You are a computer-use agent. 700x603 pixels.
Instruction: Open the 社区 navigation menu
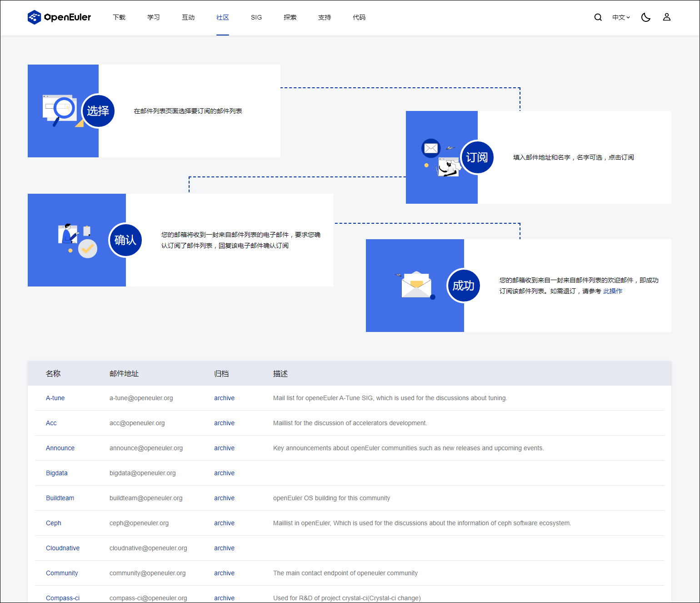coord(223,17)
